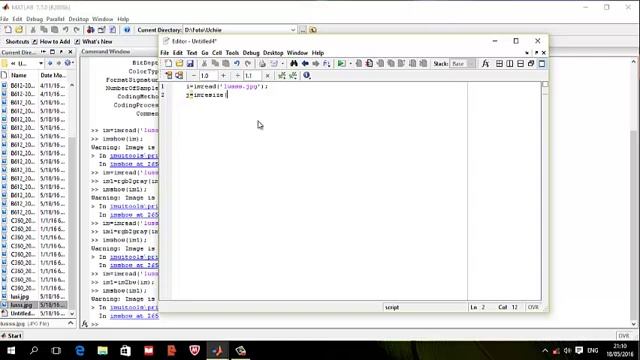Open File Explorer from taskbar

pos(102,351)
